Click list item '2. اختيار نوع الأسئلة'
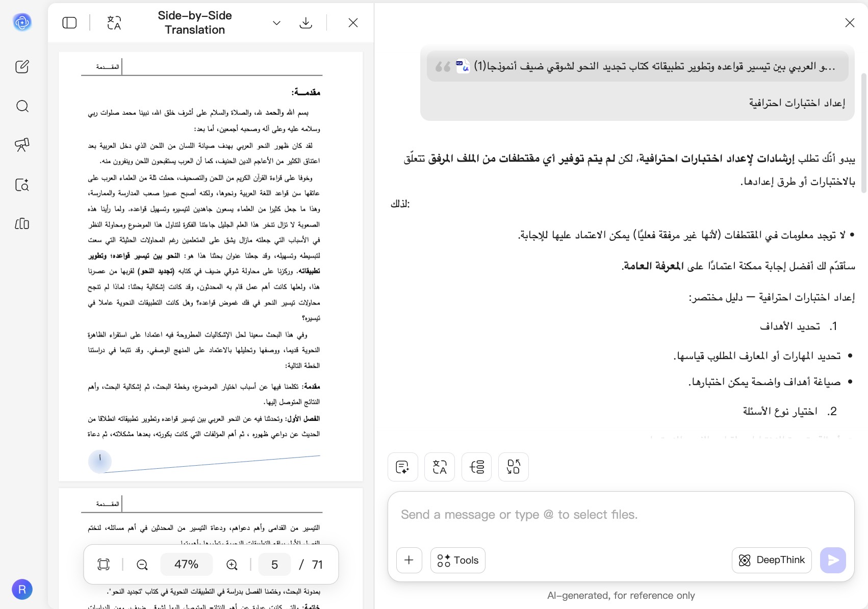The image size is (868, 609). (790, 411)
